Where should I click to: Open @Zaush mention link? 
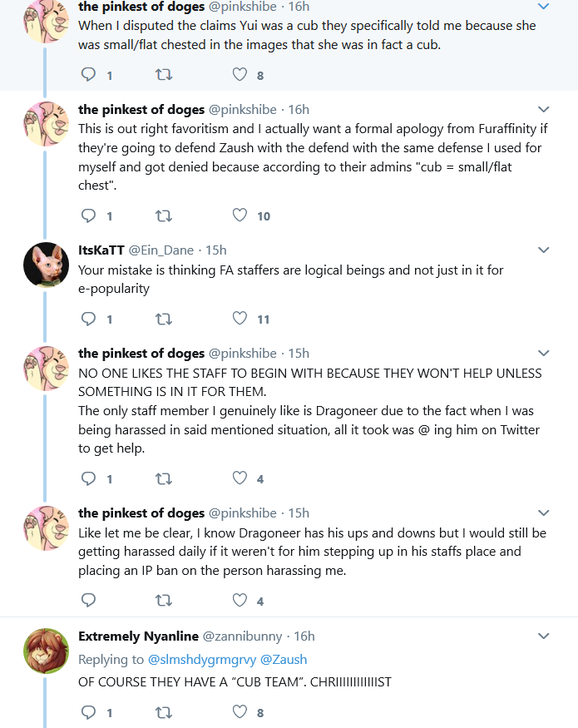click(284, 659)
